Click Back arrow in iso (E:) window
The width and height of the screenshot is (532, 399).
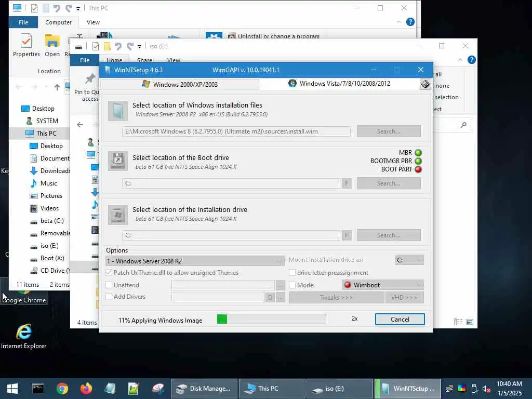click(x=80, y=125)
